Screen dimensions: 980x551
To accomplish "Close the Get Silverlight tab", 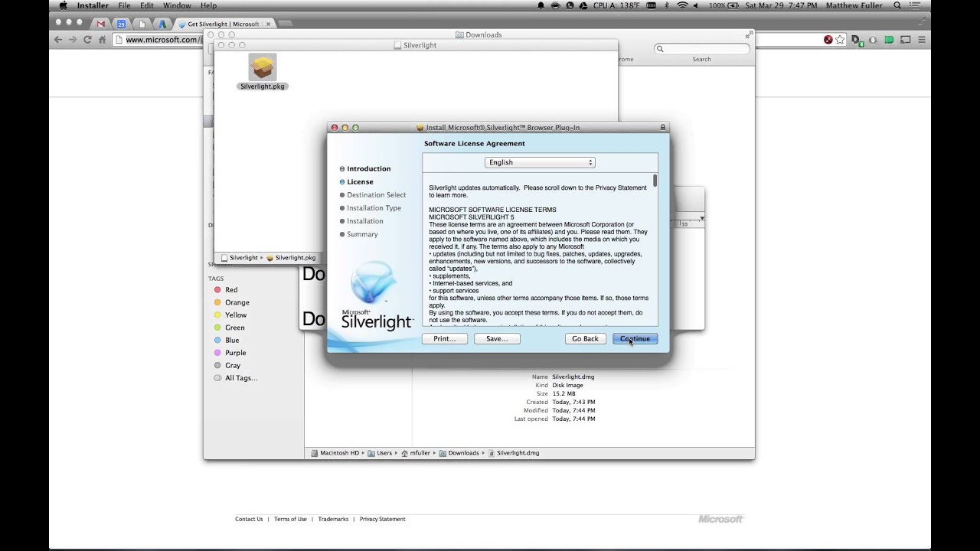I will (x=268, y=24).
